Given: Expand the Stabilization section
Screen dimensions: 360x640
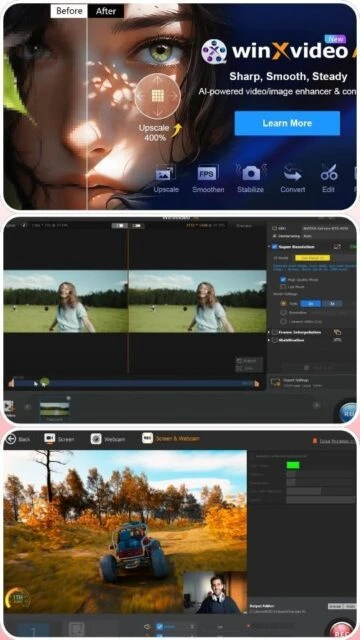Looking at the screenshot, I should point(269,340).
